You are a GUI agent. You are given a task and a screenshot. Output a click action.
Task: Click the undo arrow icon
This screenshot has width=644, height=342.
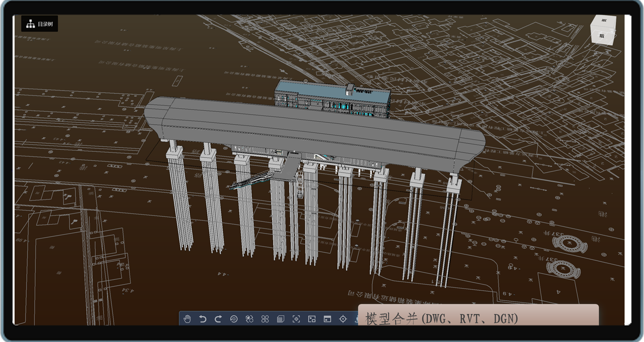pyautogui.click(x=203, y=319)
